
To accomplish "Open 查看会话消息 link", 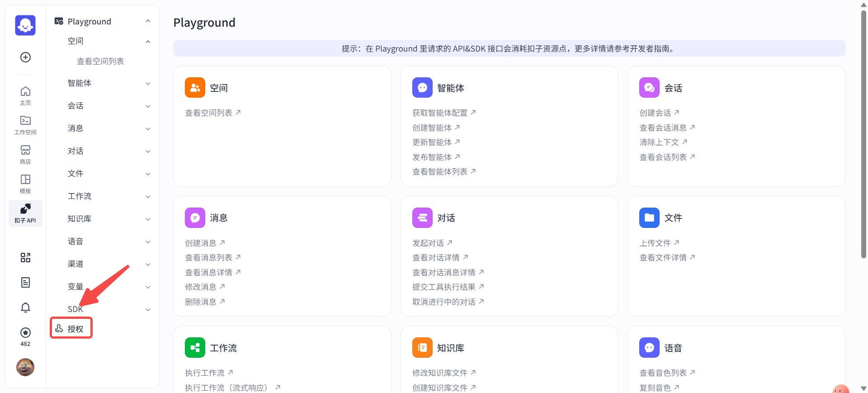I will (x=667, y=128).
